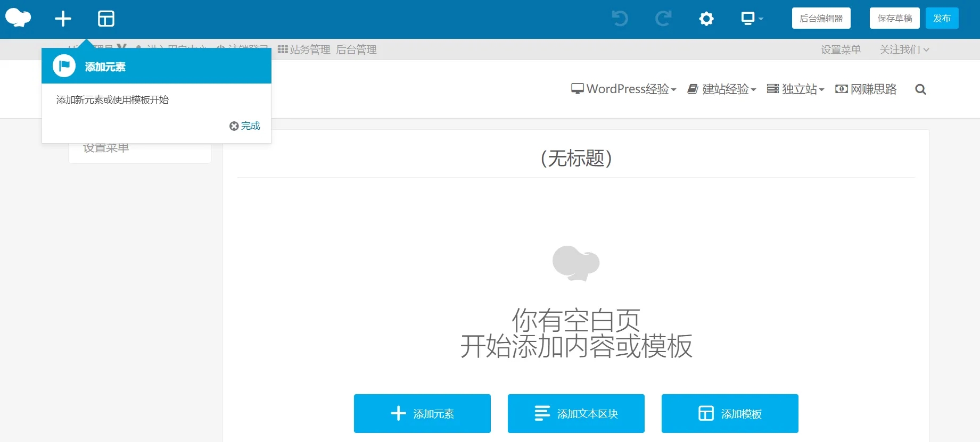The image size is (980, 442).
Task: Open 站务管理 admin bar item
Action: tap(304, 49)
